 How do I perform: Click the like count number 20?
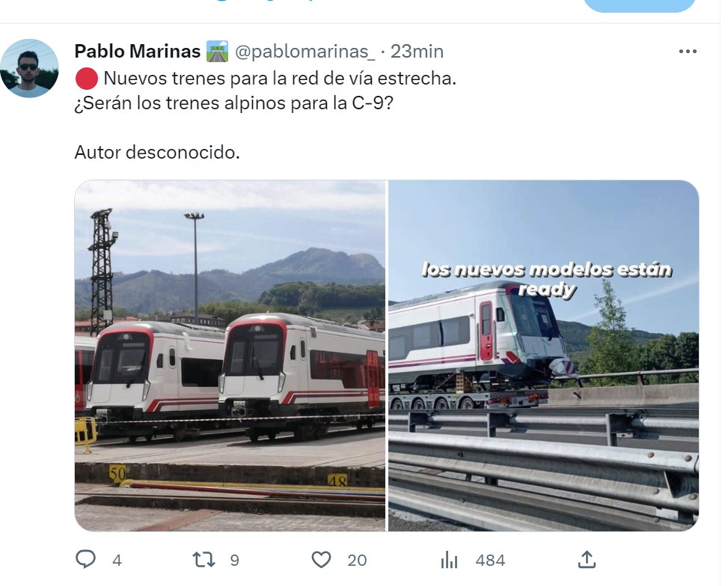[357, 561]
